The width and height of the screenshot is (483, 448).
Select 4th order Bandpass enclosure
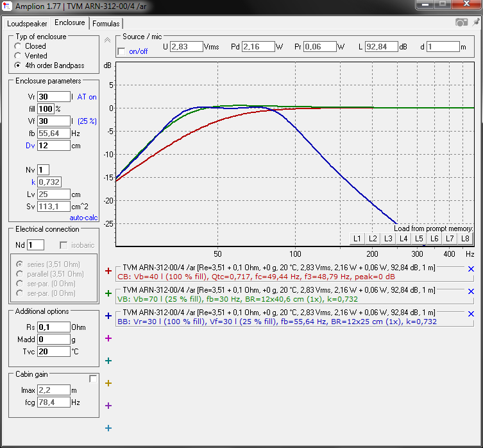click(x=18, y=65)
